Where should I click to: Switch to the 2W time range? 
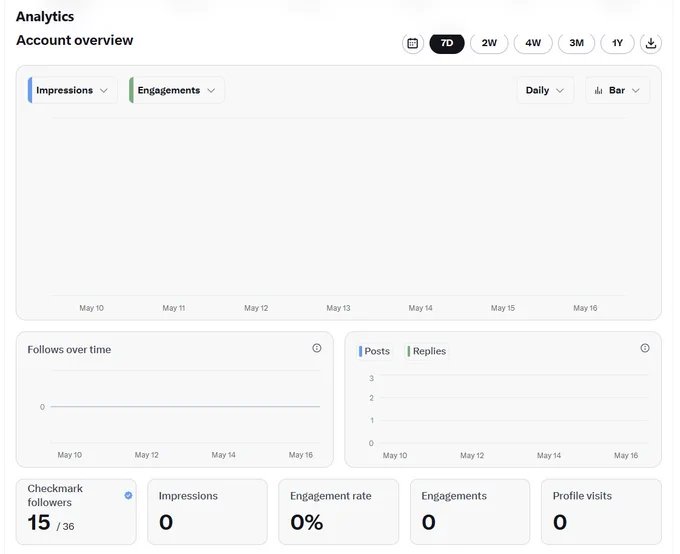click(x=489, y=43)
